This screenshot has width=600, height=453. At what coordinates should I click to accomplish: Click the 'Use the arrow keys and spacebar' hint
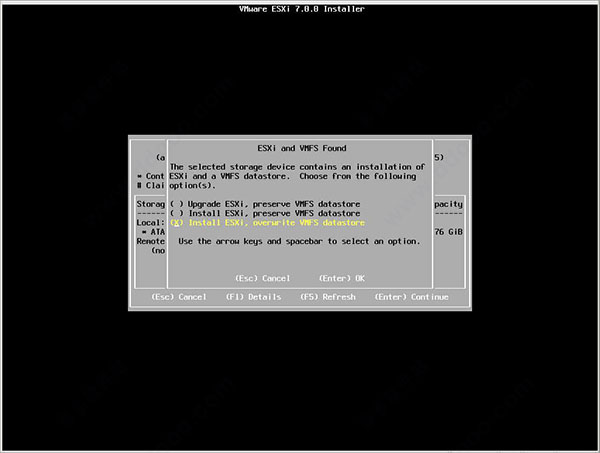tap(299, 241)
